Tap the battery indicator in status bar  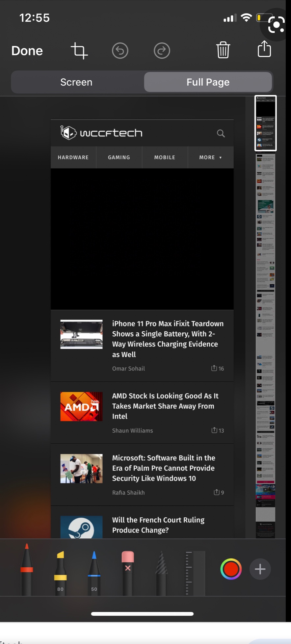point(264,17)
